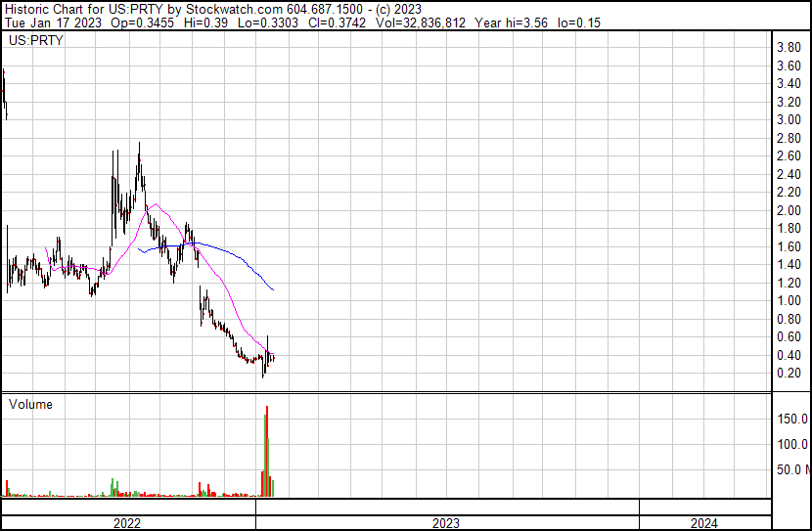Click the 2023 year label on timeline
Viewport: 812px width, 531px height.
coord(446,523)
